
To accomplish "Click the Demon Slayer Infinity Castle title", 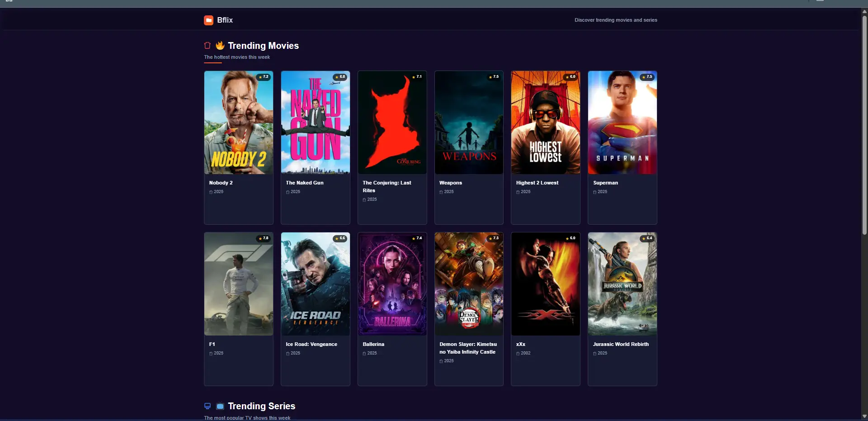I will coord(468,348).
